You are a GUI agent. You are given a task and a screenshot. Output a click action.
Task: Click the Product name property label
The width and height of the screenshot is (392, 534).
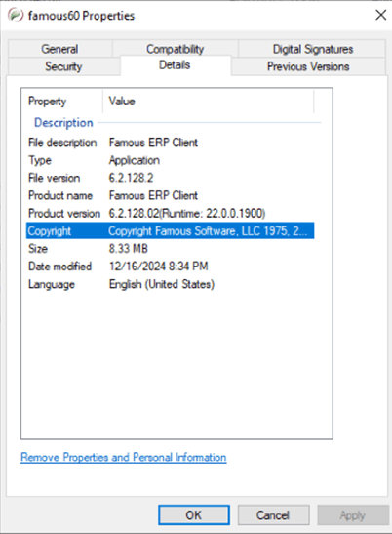pos(60,195)
